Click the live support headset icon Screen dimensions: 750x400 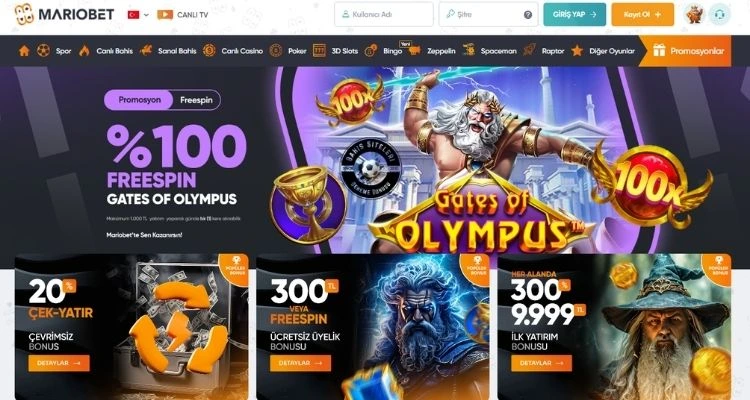coord(719,14)
